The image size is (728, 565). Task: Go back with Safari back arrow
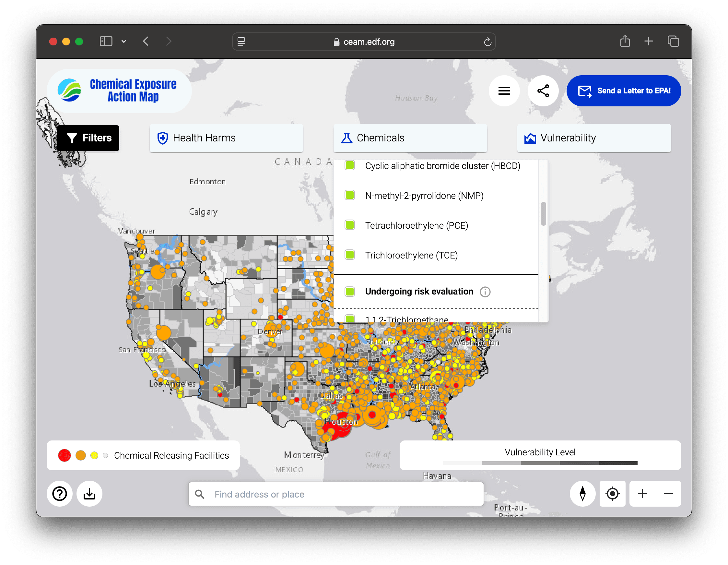146,42
